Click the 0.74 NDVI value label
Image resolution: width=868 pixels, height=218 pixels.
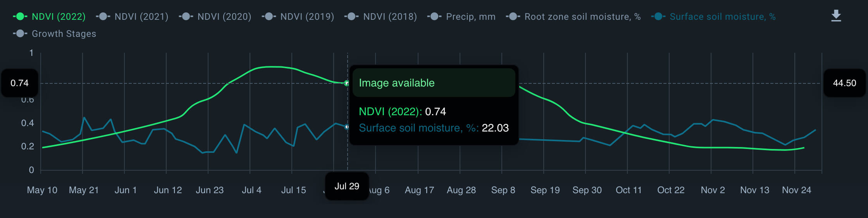[19, 83]
